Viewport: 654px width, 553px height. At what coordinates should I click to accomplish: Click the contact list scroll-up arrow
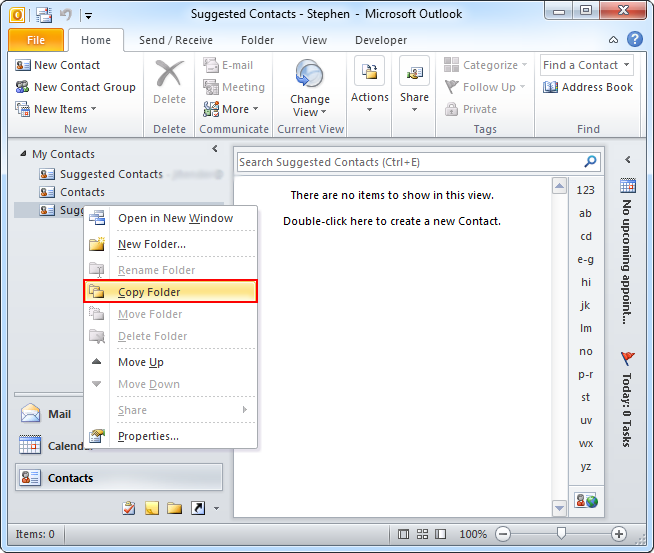(x=559, y=186)
